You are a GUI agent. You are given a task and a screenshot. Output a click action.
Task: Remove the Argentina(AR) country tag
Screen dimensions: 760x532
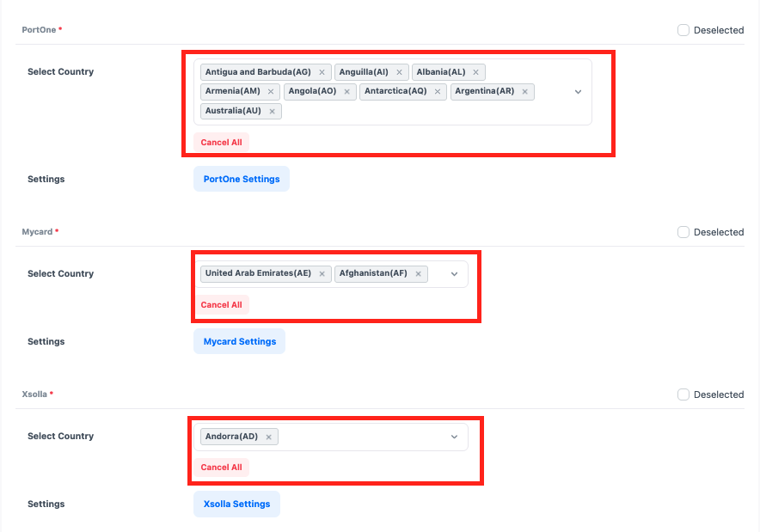tap(525, 92)
